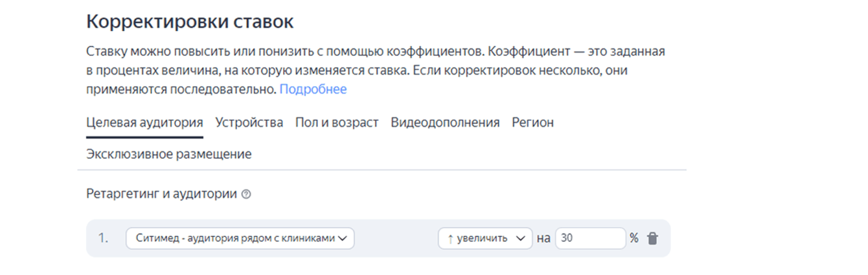
Task: Delete the bid adjustment with trash icon
Action: (652, 238)
